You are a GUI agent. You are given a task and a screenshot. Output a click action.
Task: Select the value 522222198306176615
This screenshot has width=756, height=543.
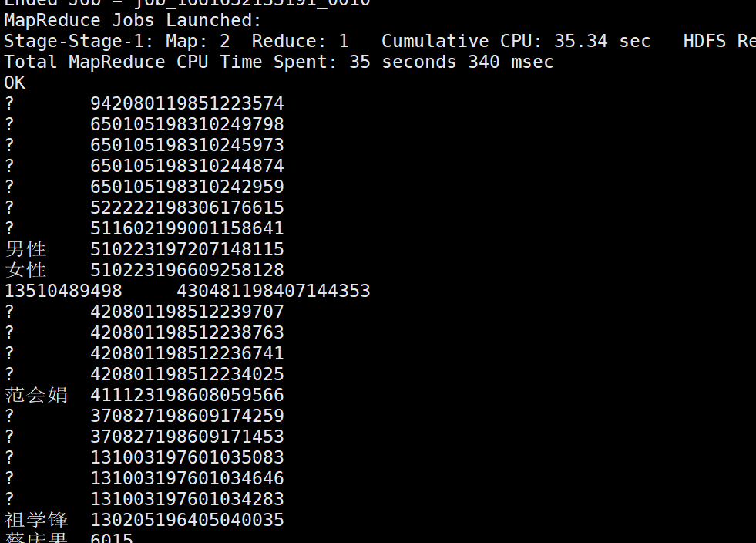pyautogui.click(x=187, y=207)
